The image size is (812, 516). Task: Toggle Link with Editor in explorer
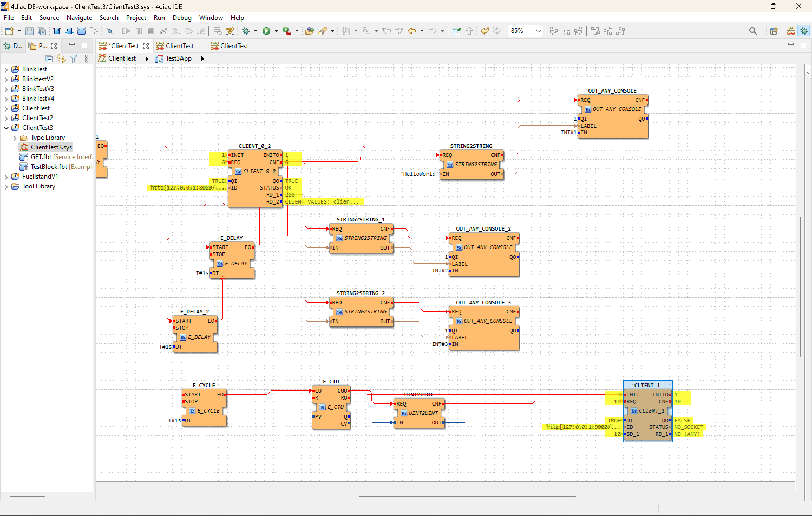click(61, 59)
